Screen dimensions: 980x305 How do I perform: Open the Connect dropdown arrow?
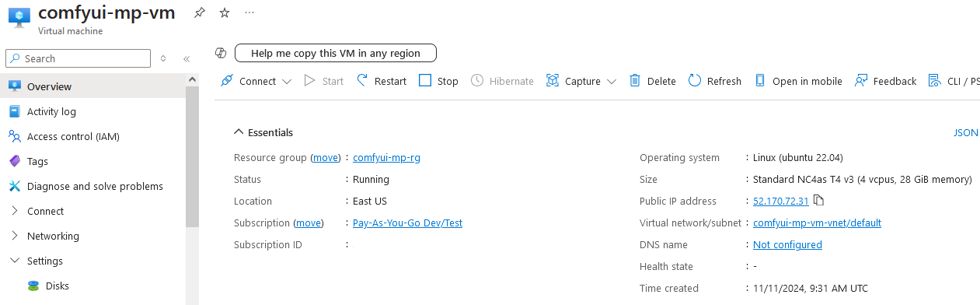coord(287,81)
